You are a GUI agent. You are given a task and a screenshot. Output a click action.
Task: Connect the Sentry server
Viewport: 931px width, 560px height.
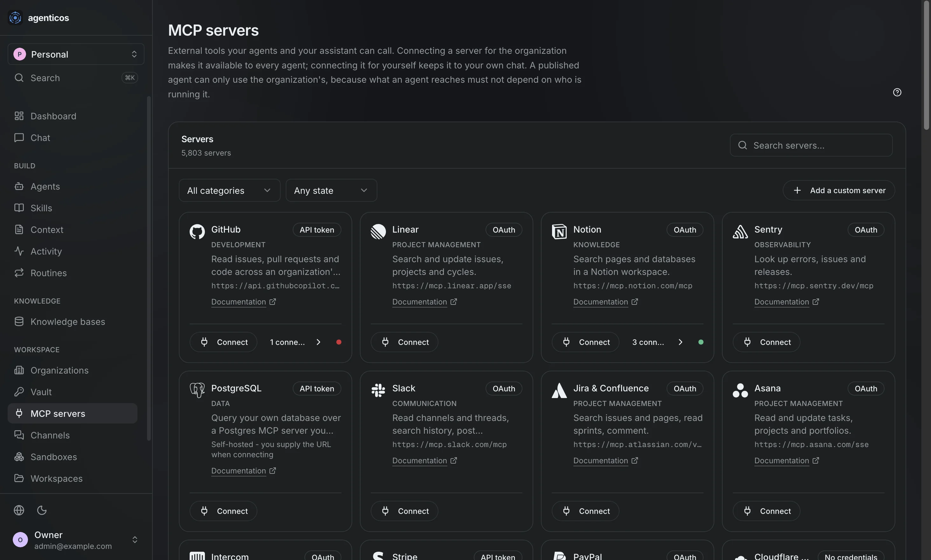click(766, 342)
